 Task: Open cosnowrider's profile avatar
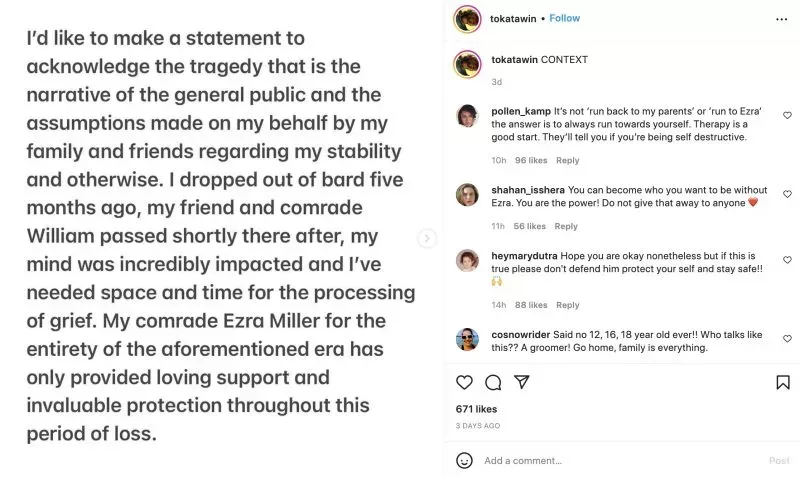(467, 339)
